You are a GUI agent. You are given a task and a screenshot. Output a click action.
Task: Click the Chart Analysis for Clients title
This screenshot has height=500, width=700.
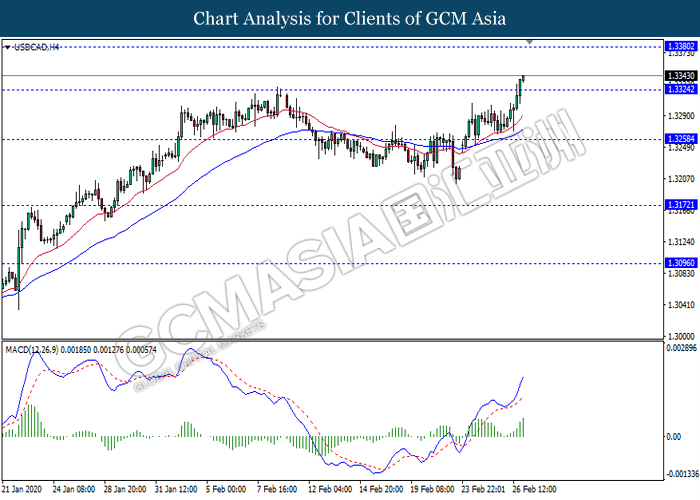[x=350, y=19]
